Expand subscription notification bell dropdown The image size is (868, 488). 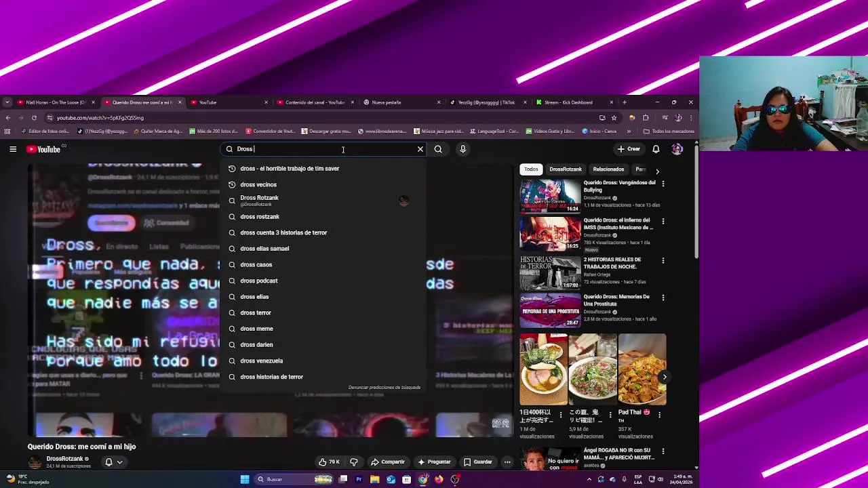point(114,462)
